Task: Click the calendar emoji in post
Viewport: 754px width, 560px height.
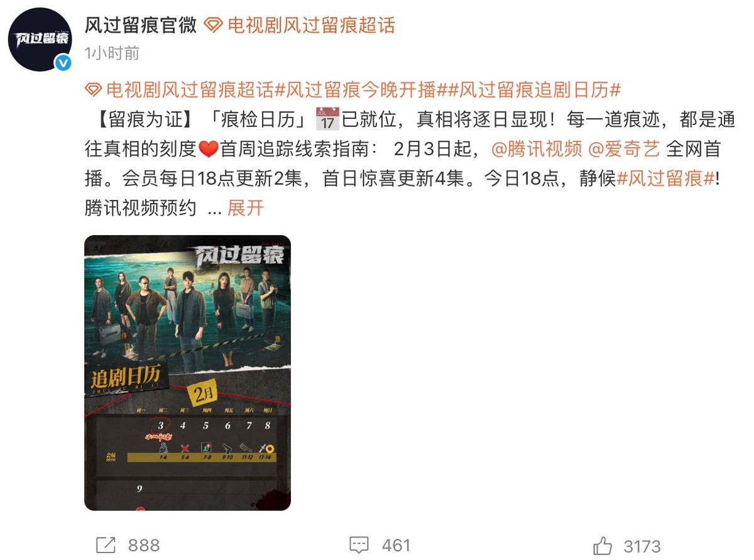Action: tap(327, 118)
